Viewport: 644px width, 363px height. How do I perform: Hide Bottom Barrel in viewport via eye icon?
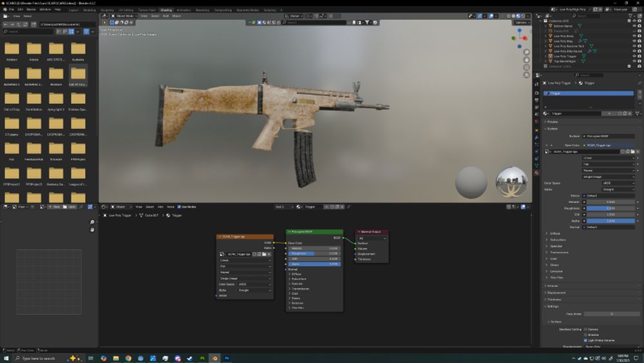click(634, 26)
